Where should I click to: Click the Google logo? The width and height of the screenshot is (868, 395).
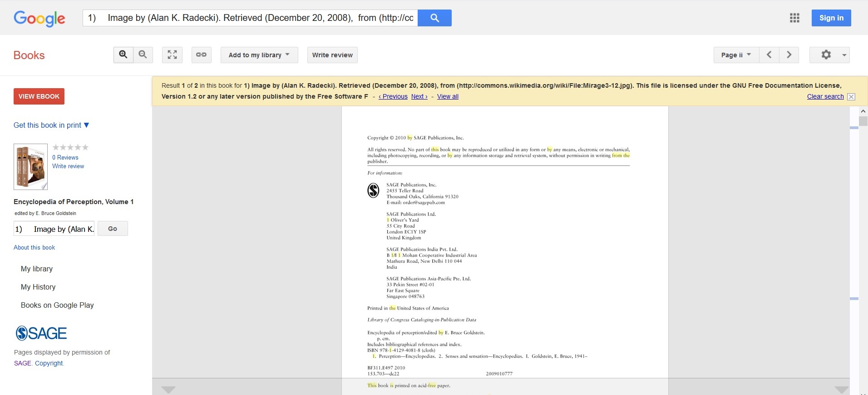[39, 18]
